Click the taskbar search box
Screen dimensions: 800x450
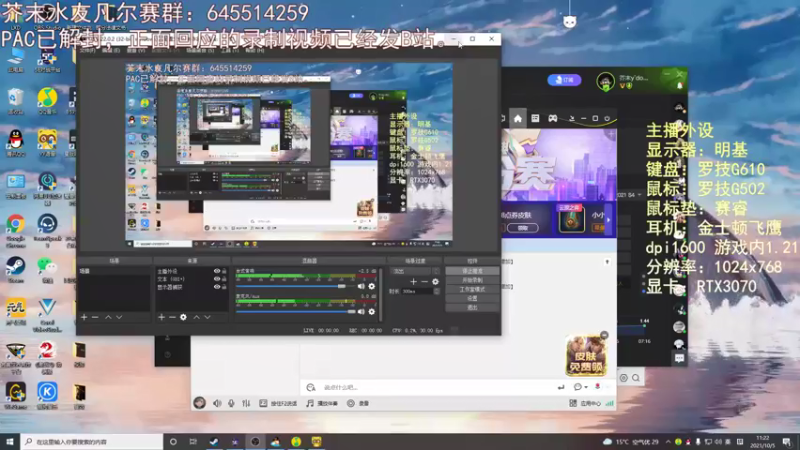point(92,441)
